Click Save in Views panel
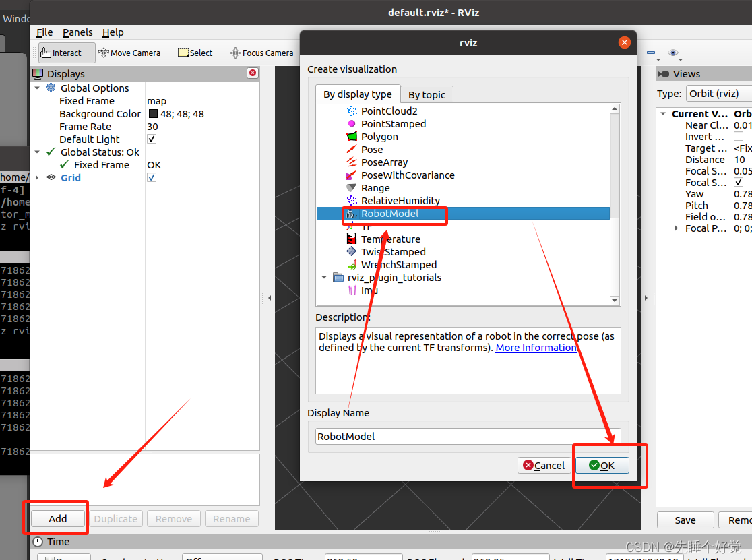This screenshot has width=752, height=560. pyautogui.click(x=685, y=520)
